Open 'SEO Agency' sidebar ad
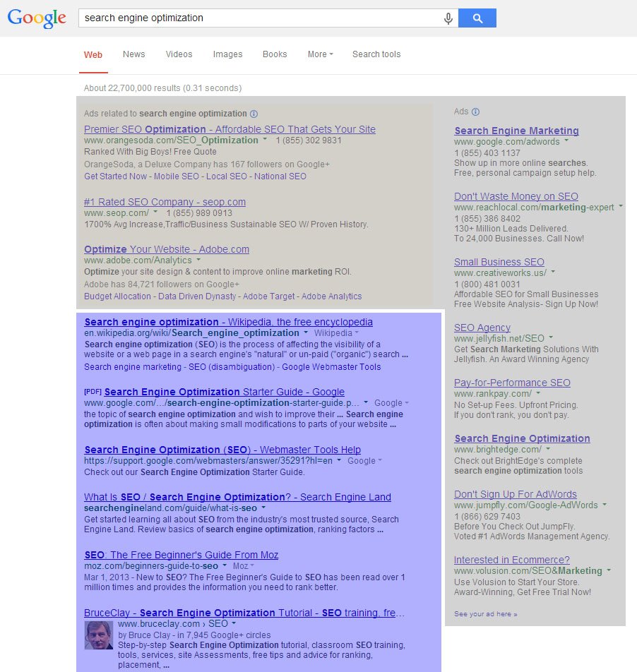637x672 pixels. (482, 328)
